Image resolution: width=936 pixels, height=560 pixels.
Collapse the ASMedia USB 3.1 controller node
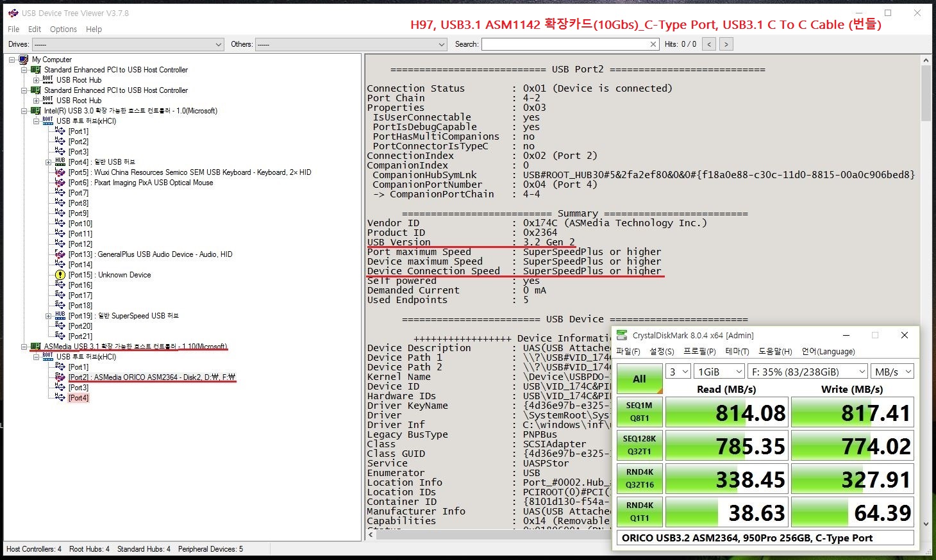click(x=24, y=347)
